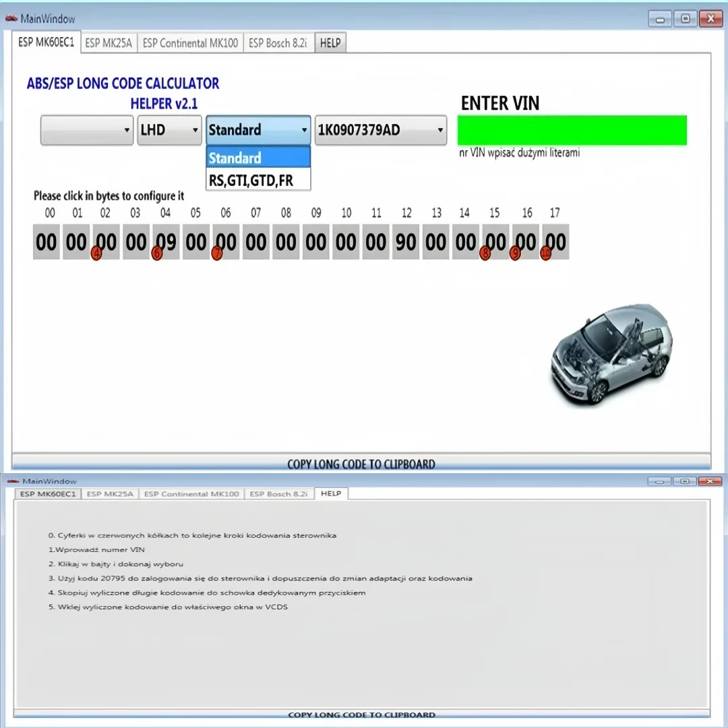The height and width of the screenshot is (728, 728).
Task: Click byte 05 value cell
Action: pyautogui.click(x=196, y=242)
